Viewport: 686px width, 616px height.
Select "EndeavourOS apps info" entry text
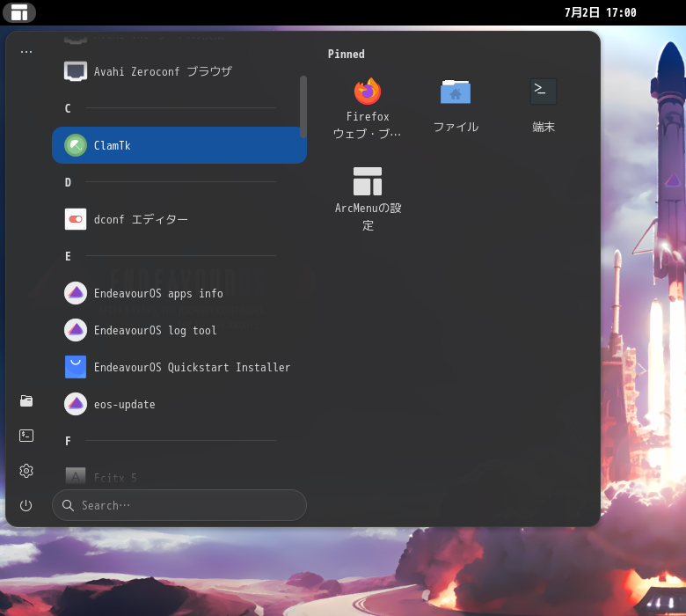158,293
